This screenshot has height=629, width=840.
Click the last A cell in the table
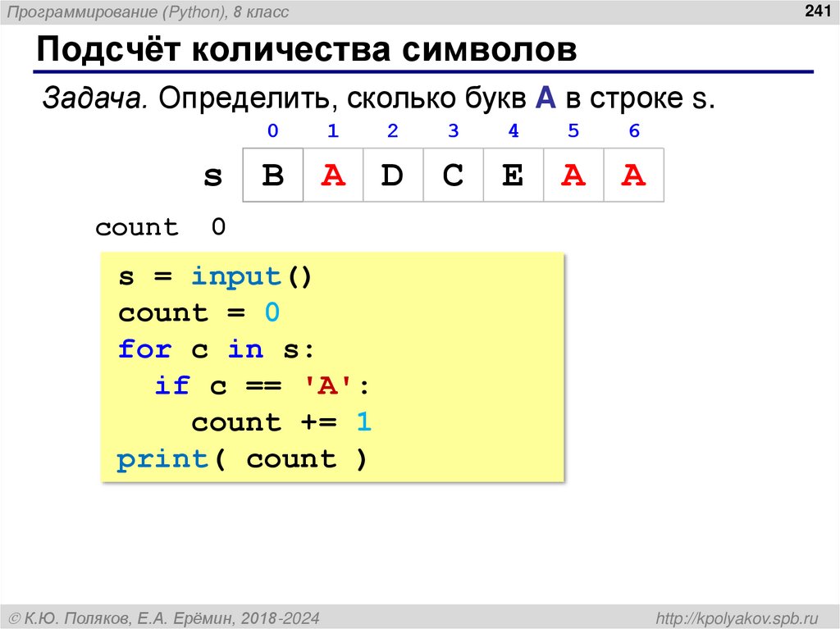(633, 175)
